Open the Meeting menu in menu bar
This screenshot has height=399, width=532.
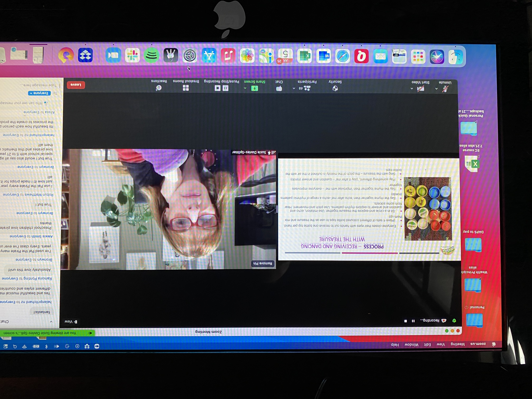click(x=458, y=344)
